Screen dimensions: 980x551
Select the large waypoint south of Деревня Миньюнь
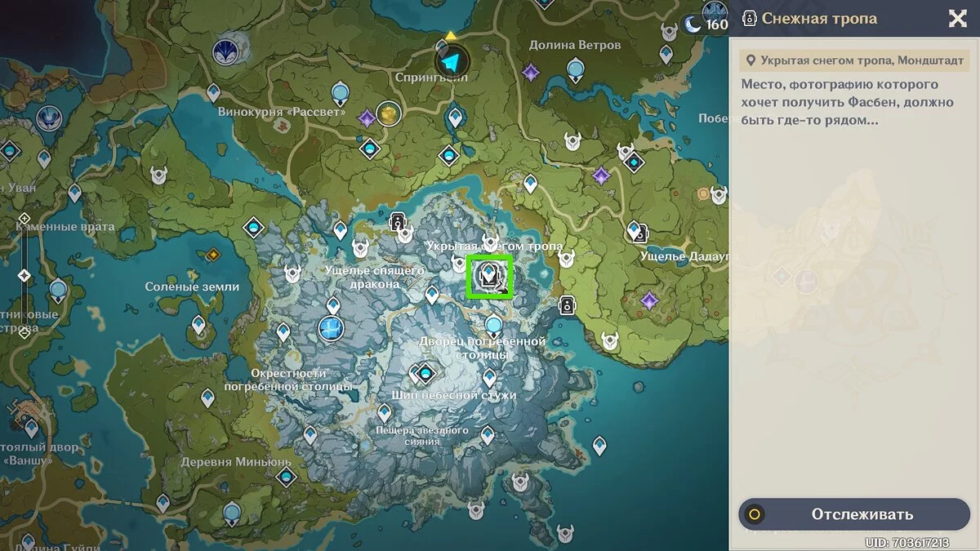click(x=232, y=513)
